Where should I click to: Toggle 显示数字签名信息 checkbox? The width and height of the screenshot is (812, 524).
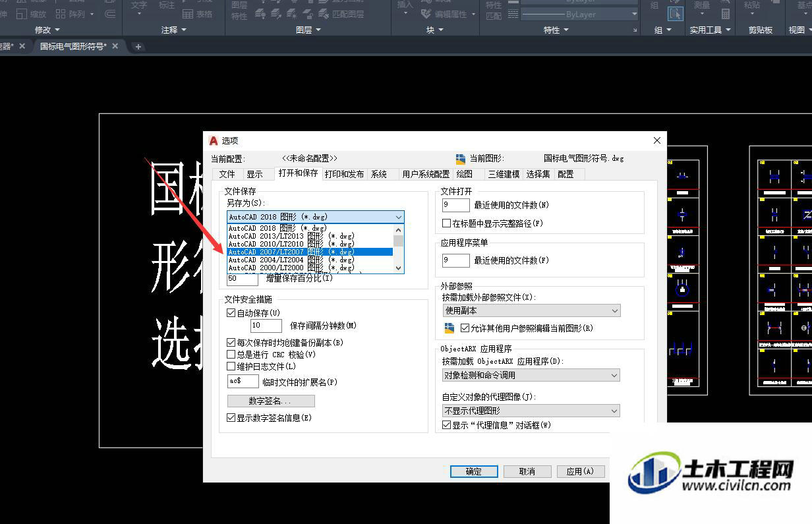click(231, 418)
